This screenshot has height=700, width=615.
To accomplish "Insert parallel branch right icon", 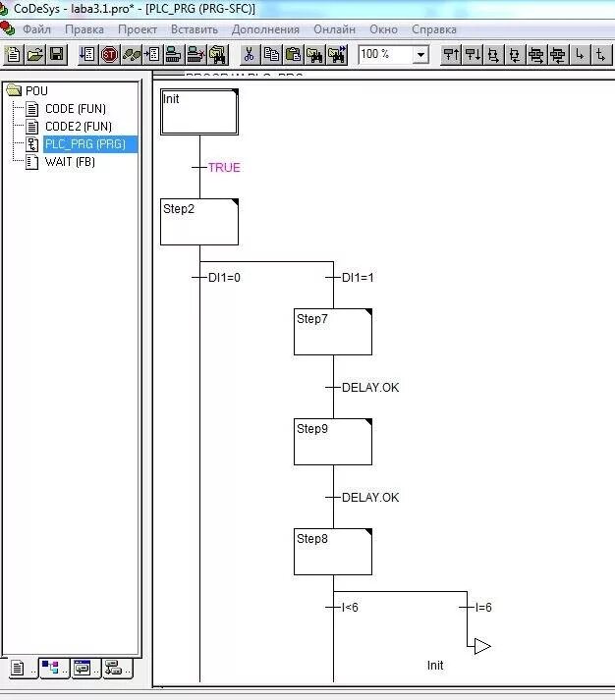I will tap(536, 54).
